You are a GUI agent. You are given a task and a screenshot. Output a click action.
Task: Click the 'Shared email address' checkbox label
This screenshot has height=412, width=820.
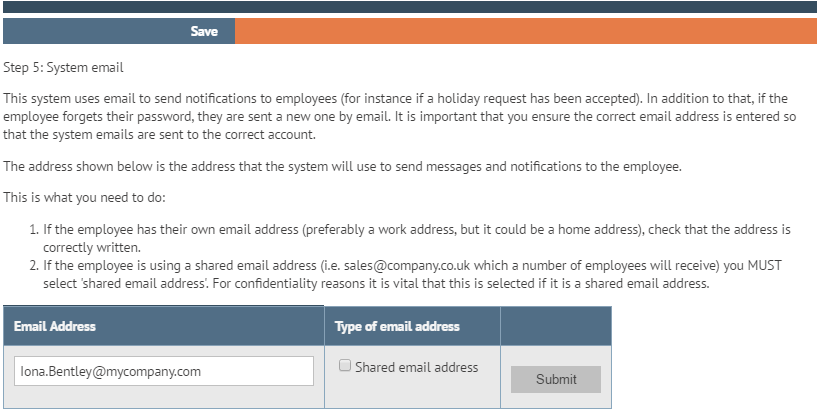[416, 367]
